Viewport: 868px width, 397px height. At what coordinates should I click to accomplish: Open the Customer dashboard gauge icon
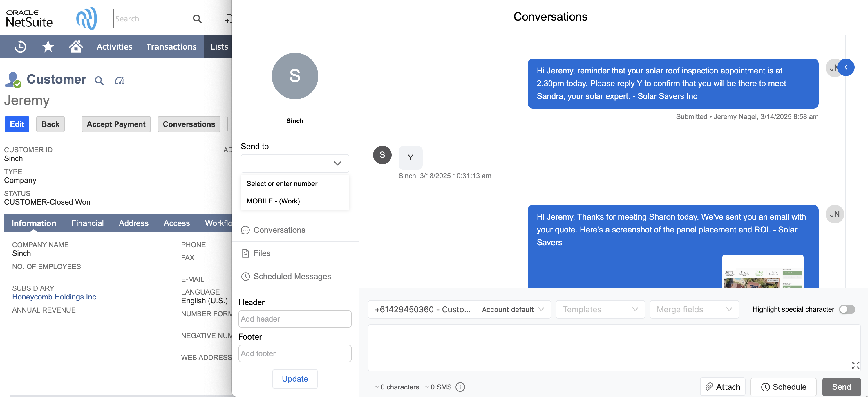click(120, 81)
